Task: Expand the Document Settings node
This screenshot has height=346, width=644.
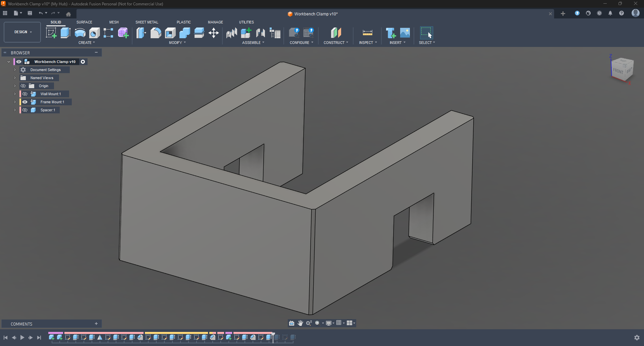Action: click(15, 70)
